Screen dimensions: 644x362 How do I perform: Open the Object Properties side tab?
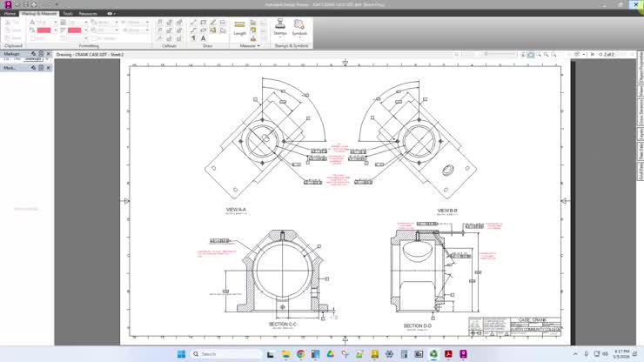(641, 67)
